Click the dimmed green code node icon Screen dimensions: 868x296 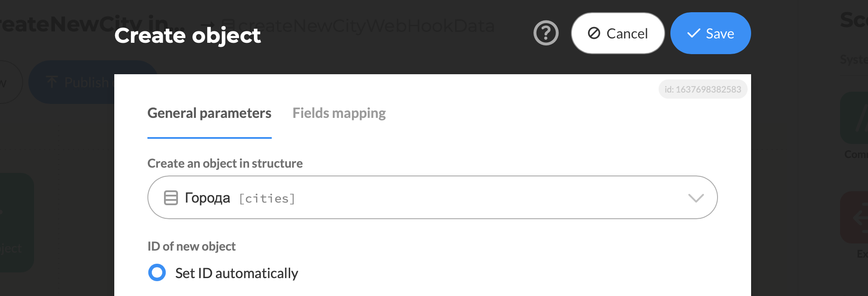(855, 118)
